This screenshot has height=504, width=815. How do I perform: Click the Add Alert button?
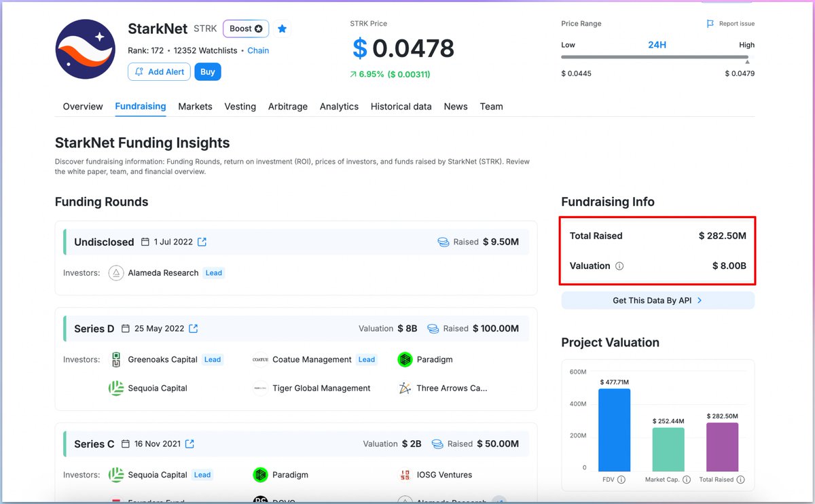[159, 72]
